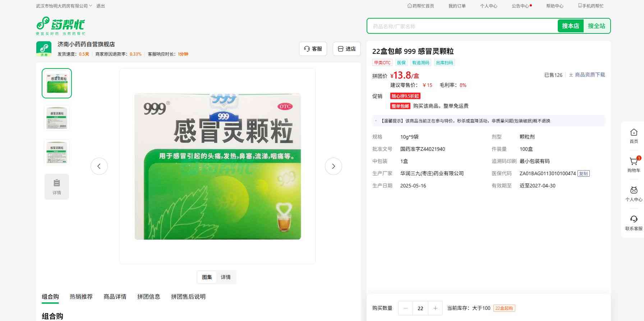Click the 济南 store avatar icon
Viewport: 644px width, 321px height.
click(44, 49)
